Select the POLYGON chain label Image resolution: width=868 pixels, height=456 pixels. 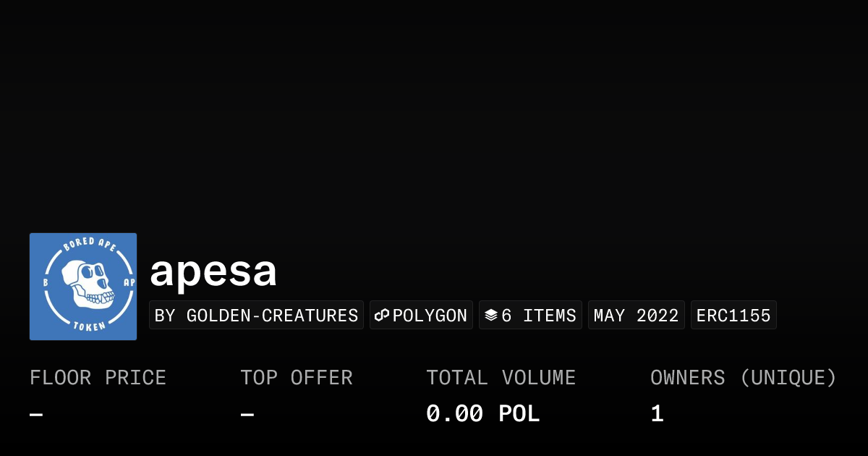pyautogui.click(x=430, y=316)
